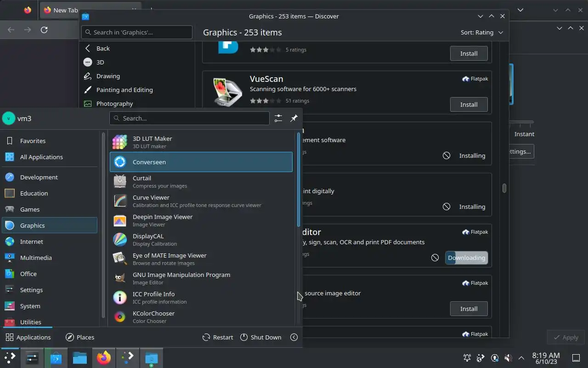The image size is (588, 368).
Task: Expand more session options arrow
Action: (294, 337)
